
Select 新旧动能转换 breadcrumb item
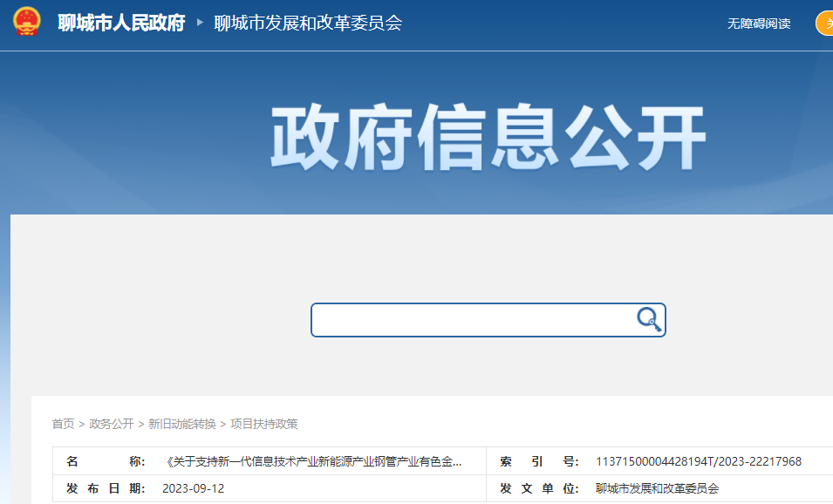[x=182, y=424]
